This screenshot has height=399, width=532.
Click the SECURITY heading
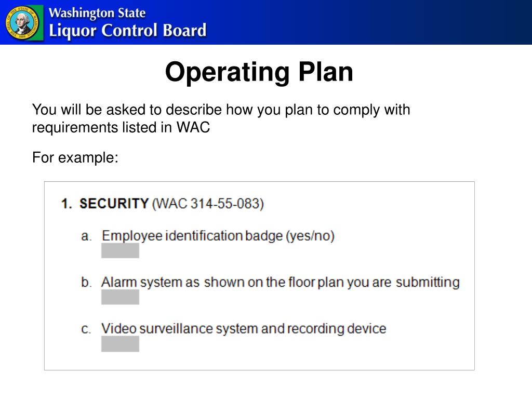114,204
